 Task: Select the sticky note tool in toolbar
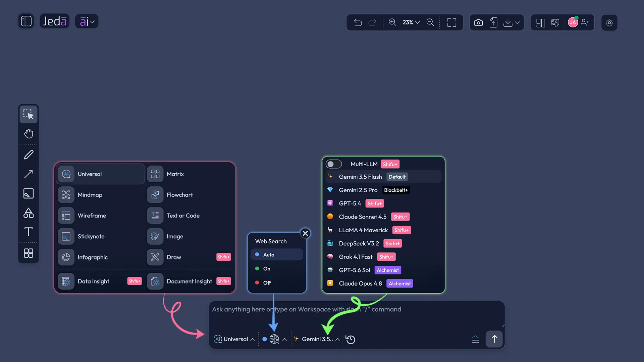point(29,193)
